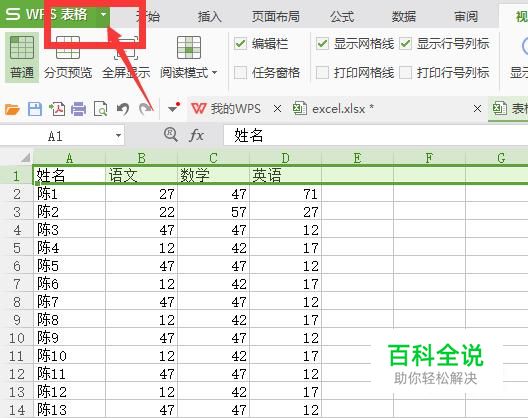
Task: Click the magnifier icon beside fx
Action: tap(171, 135)
